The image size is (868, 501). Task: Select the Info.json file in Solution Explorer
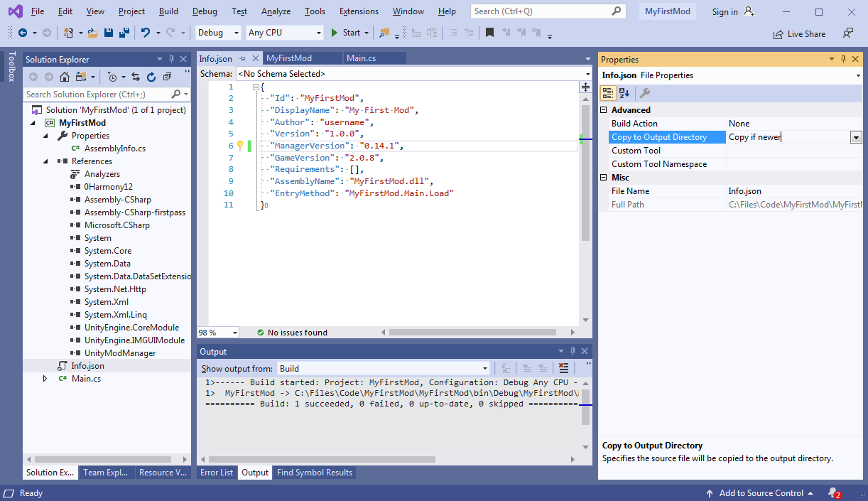87,366
